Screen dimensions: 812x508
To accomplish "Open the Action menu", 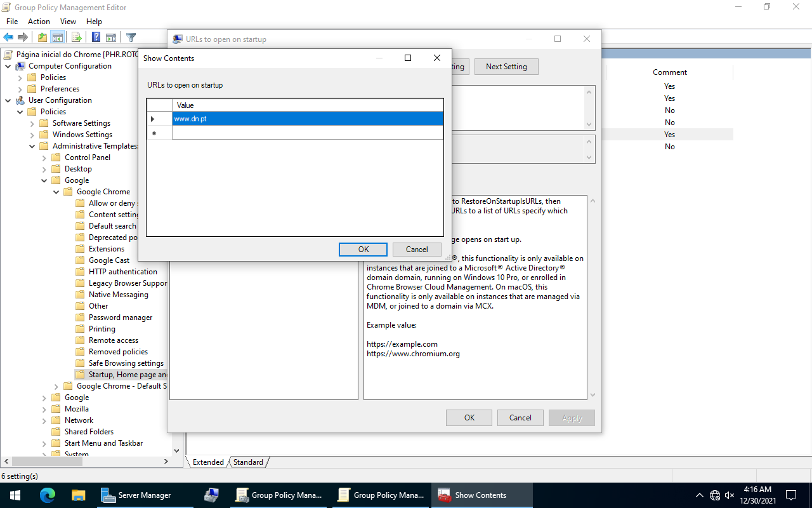I will 39,22.
